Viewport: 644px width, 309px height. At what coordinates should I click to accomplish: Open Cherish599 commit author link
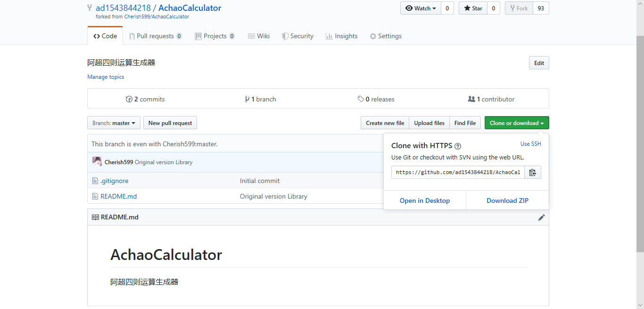[x=119, y=162]
